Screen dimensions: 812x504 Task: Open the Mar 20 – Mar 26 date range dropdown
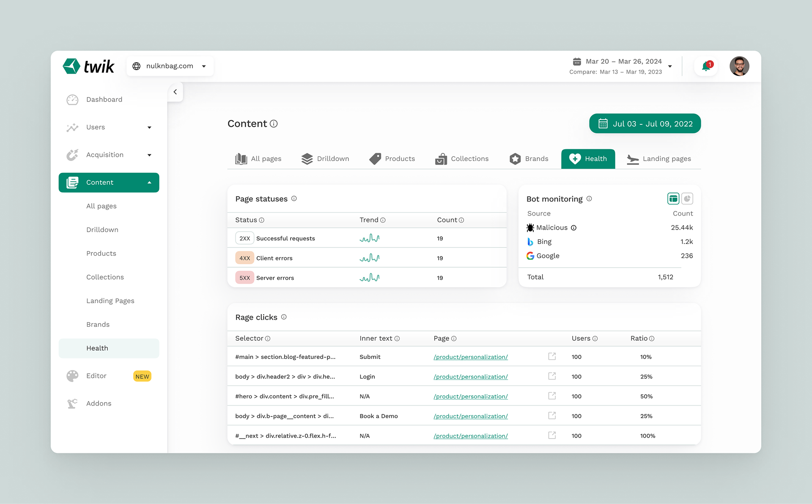(x=621, y=66)
